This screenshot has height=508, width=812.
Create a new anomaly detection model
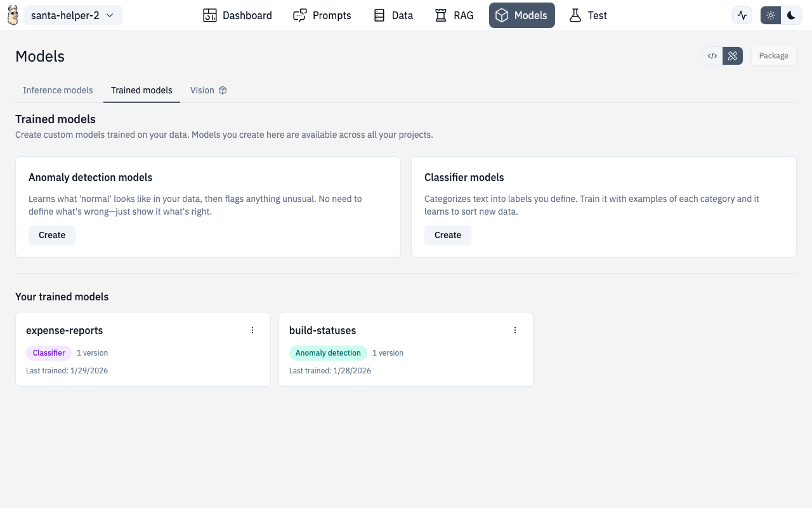[x=52, y=235]
